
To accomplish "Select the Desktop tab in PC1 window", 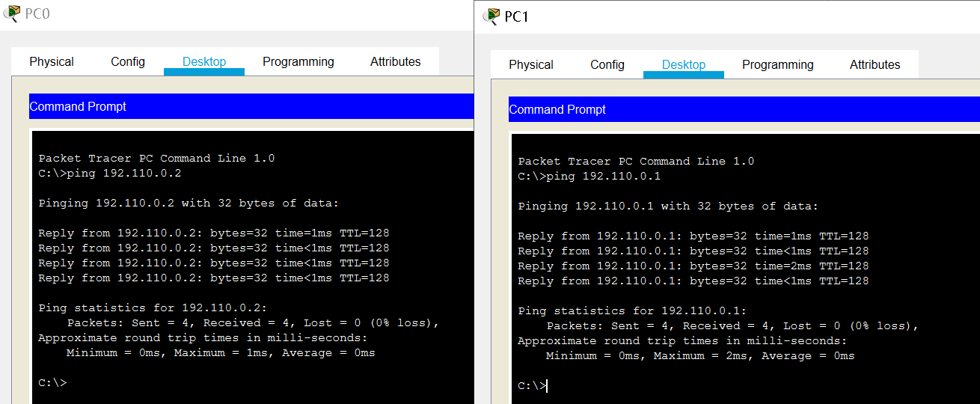I will tap(684, 65).
